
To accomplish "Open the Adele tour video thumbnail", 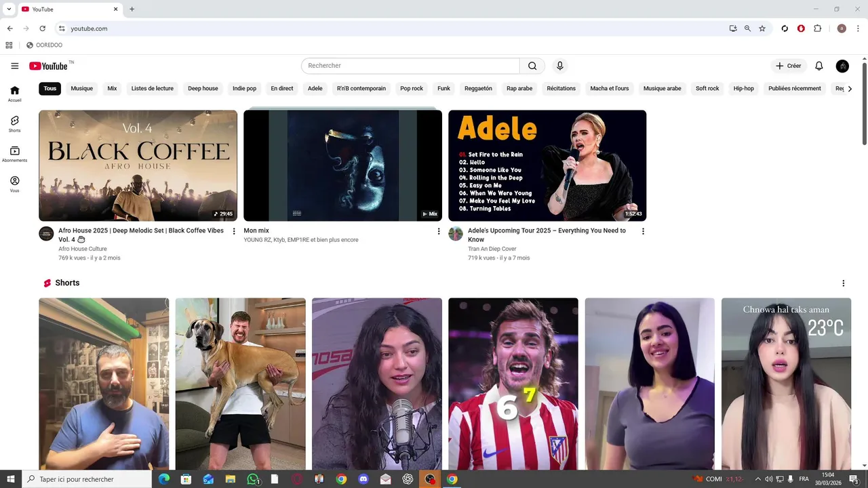I will 547,165.
